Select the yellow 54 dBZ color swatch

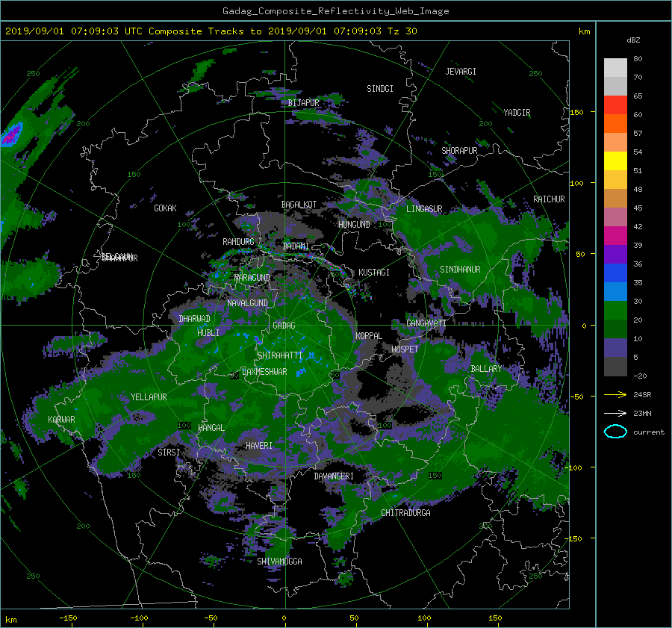(615, 161)
